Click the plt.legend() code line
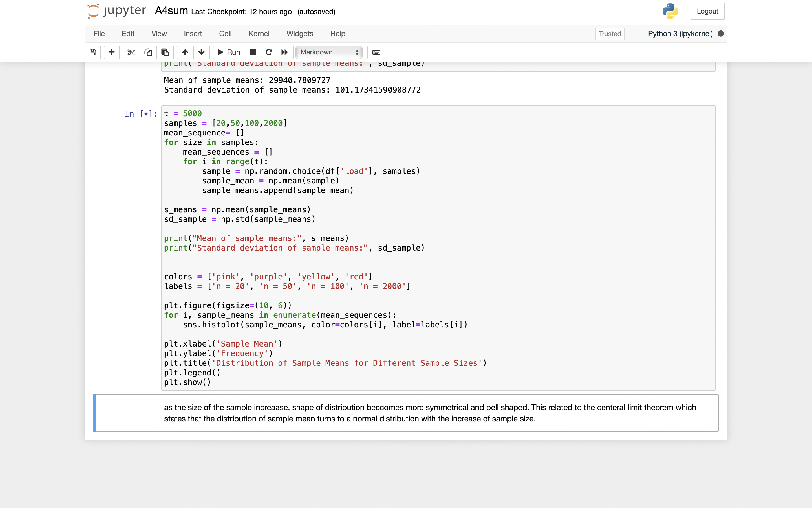The image size is (812, 508). point(192,373)
